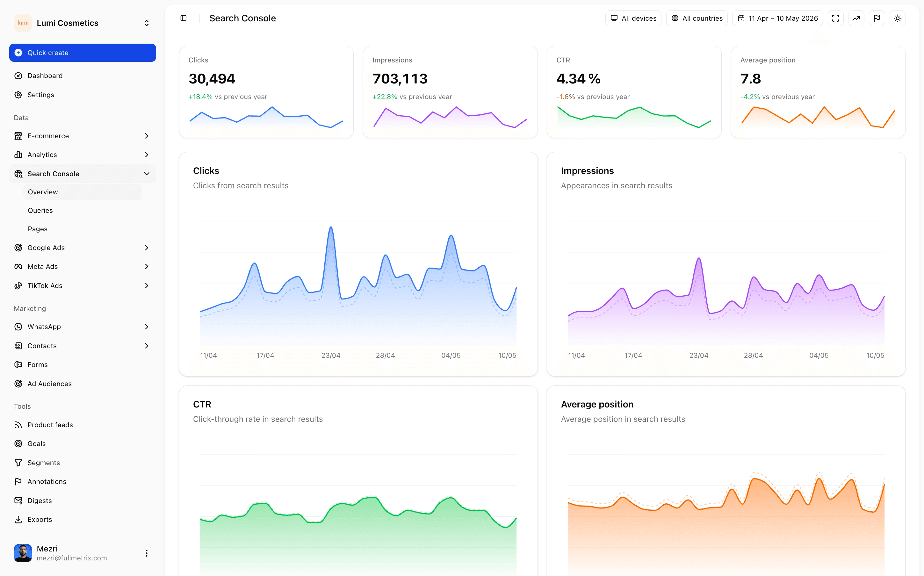924x576 pixels.
Task: Open the date range picker
Action: (777, 18)
